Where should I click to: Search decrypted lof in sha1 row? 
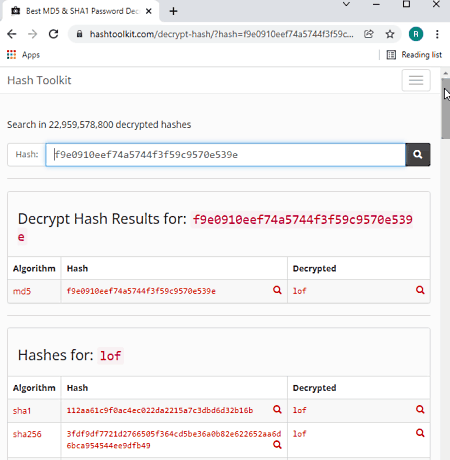coord(420,409)
